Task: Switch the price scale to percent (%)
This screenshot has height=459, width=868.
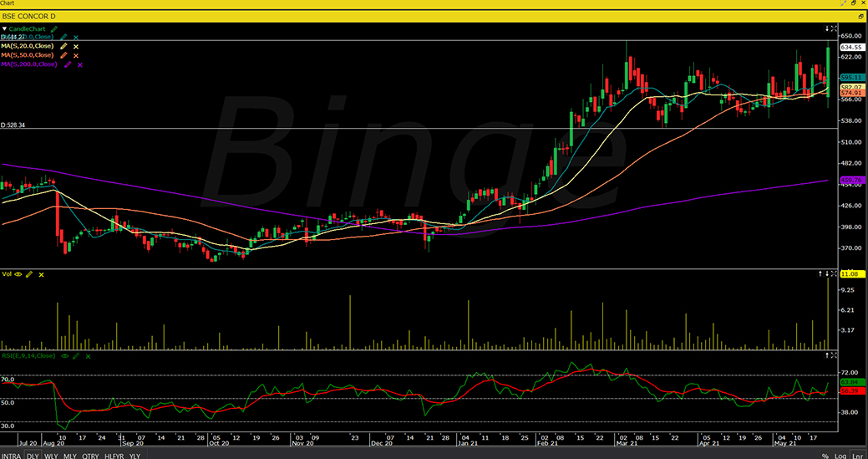Action: (825, 456)
